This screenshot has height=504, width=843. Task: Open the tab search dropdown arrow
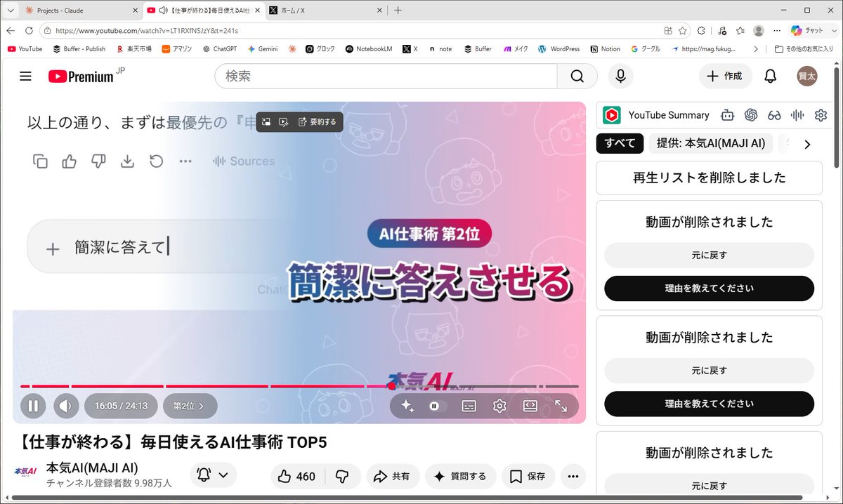(x=10, y=11)
